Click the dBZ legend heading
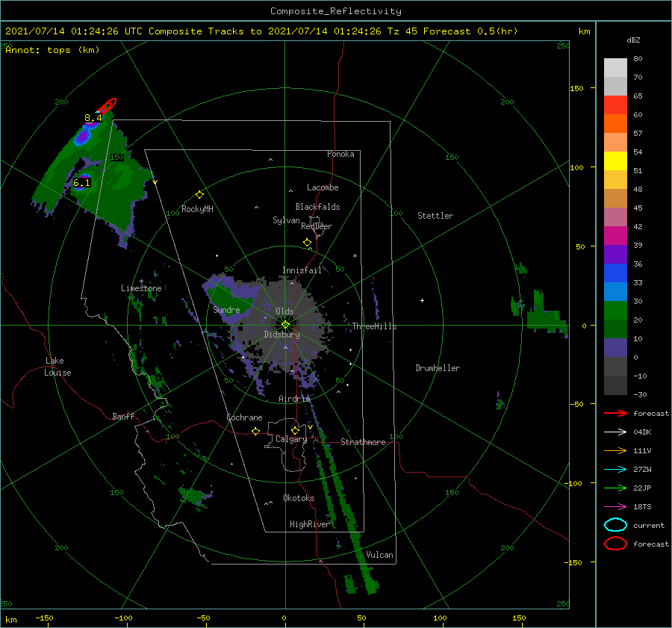The width and height of the screenshot is (672, 628). coord(633,40)
